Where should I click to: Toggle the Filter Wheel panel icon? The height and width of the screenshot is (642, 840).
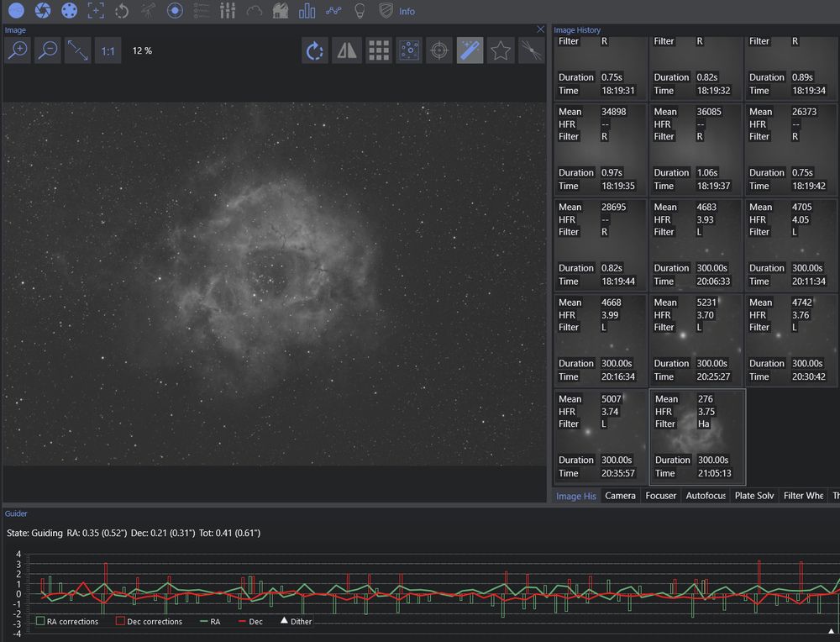click(69, 10)
